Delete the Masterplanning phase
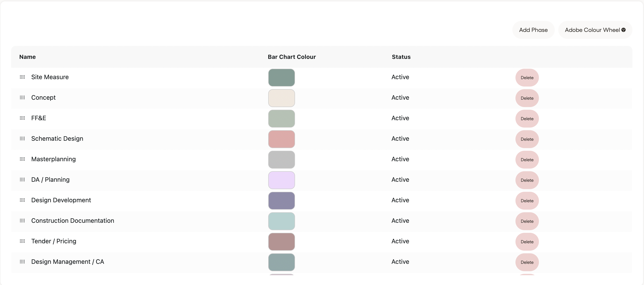Screen dimensions: 644x285 point(527,159)
